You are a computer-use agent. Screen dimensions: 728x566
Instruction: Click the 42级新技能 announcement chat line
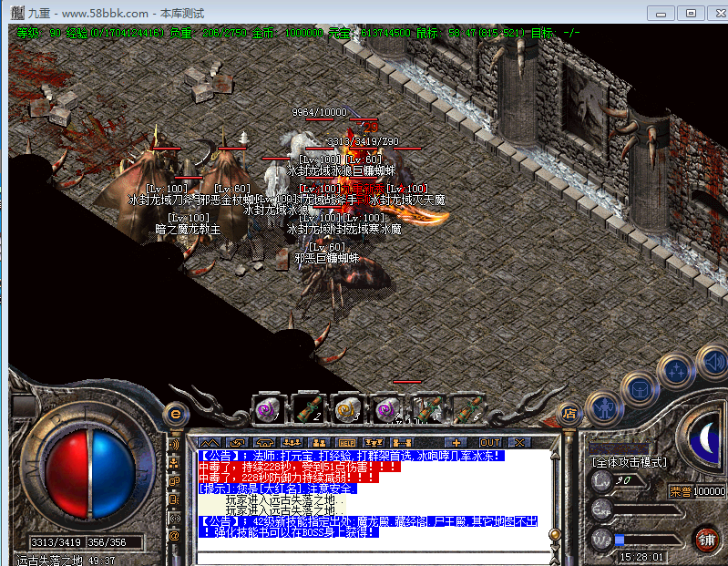click(368, 527)
